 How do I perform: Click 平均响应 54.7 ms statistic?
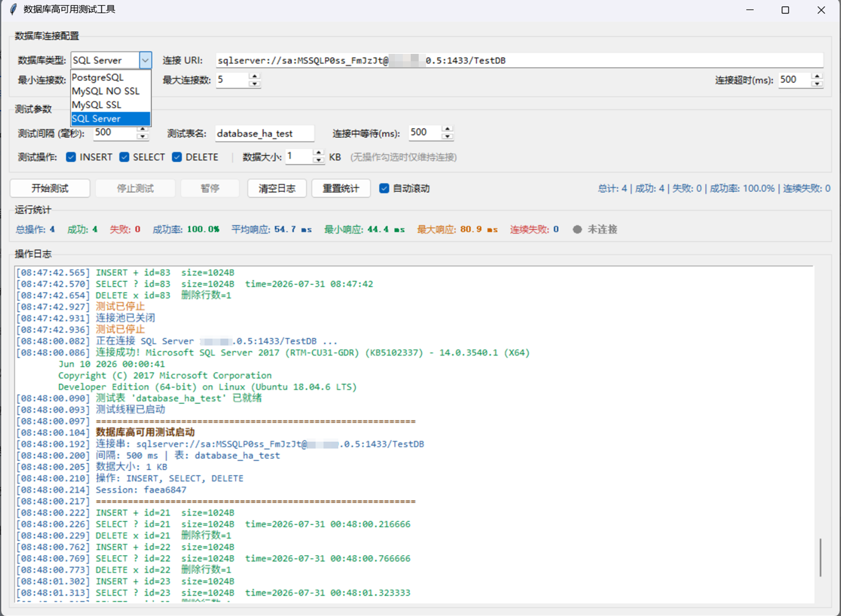pos(271,229)
